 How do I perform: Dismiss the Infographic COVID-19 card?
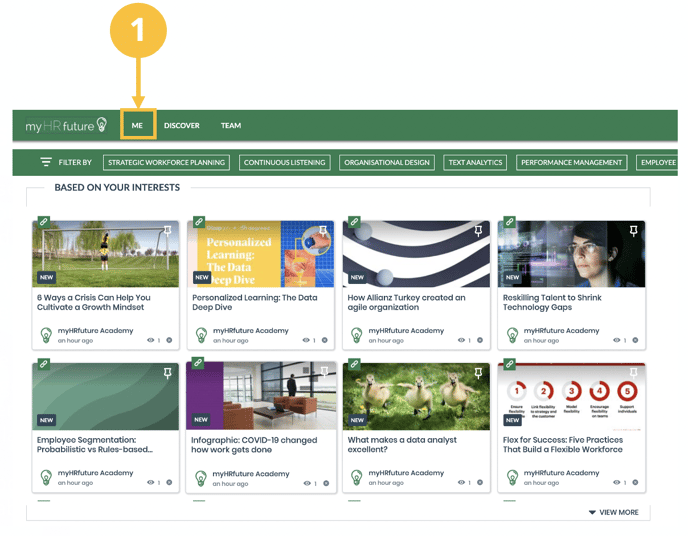click(325, 483)
